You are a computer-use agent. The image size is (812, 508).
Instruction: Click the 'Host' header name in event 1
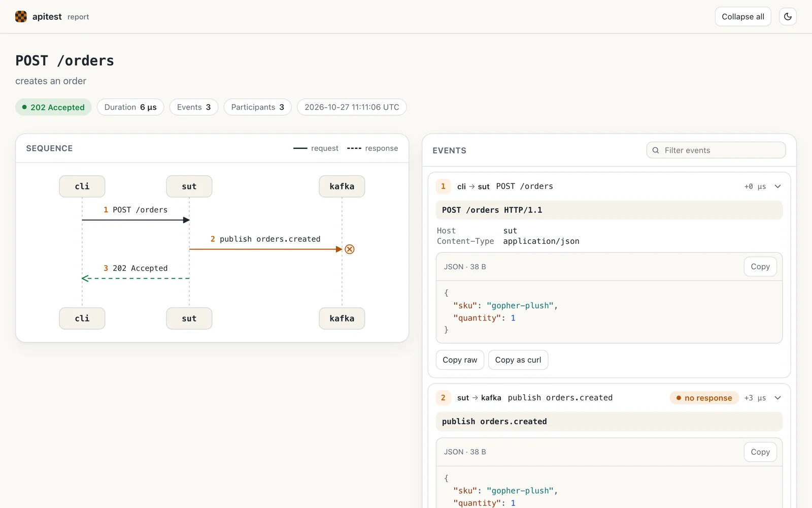[446, 231]
